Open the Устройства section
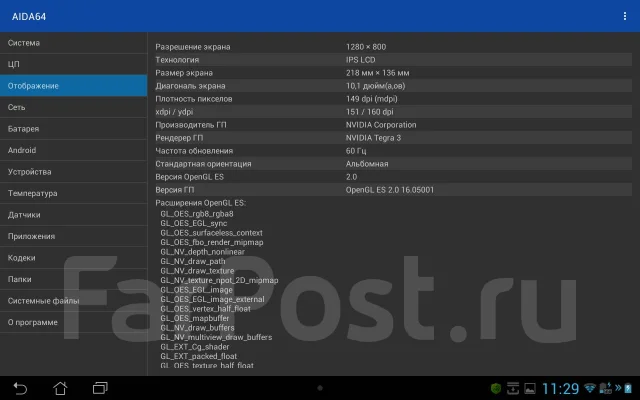 click(73, 172)
